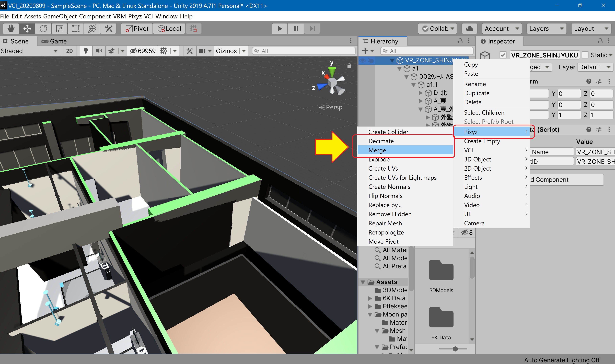Lock the scene view rotation

349,65
